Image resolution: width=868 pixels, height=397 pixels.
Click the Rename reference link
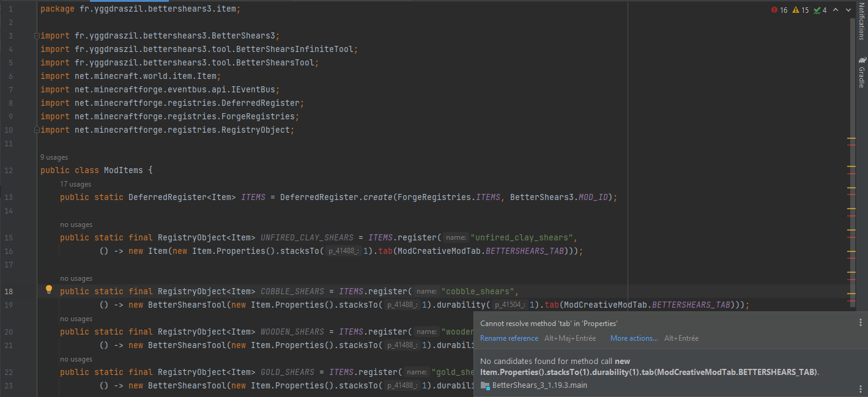[509, 338]
